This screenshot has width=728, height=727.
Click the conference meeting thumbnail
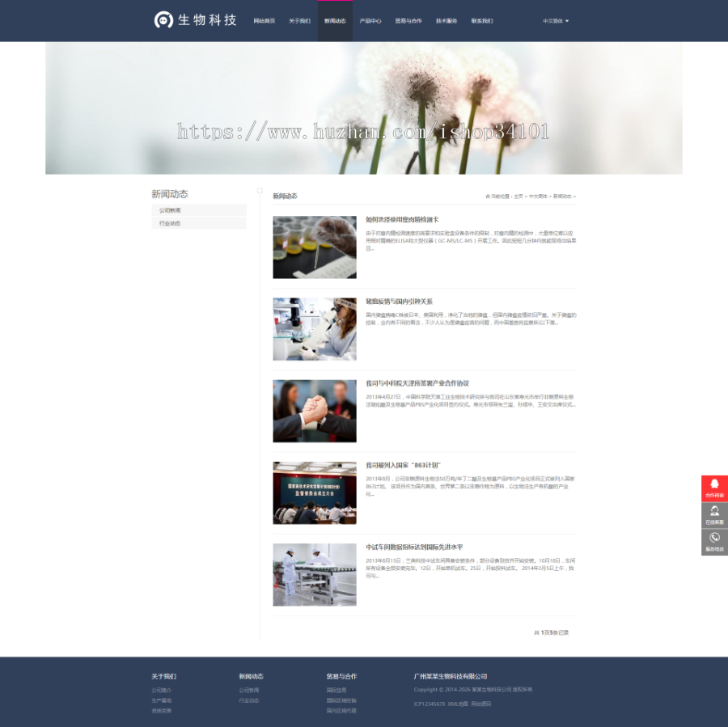(315, 493)
